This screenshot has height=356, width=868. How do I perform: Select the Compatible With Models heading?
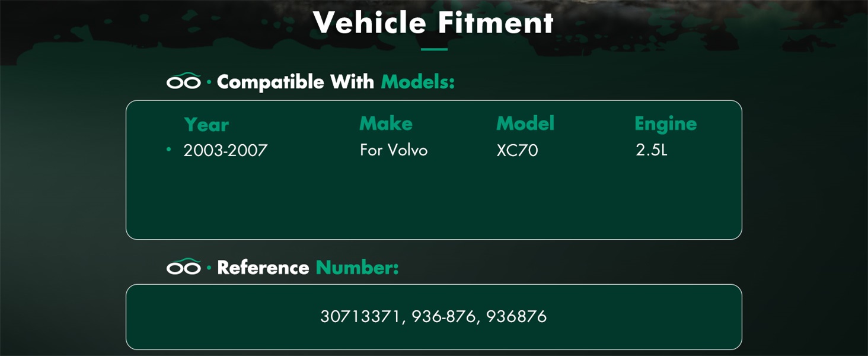pos(336,82)
